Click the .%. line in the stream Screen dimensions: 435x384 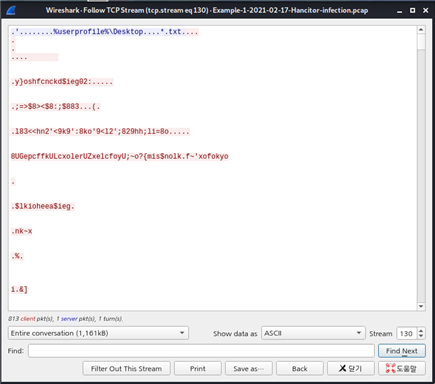point(17,256)
